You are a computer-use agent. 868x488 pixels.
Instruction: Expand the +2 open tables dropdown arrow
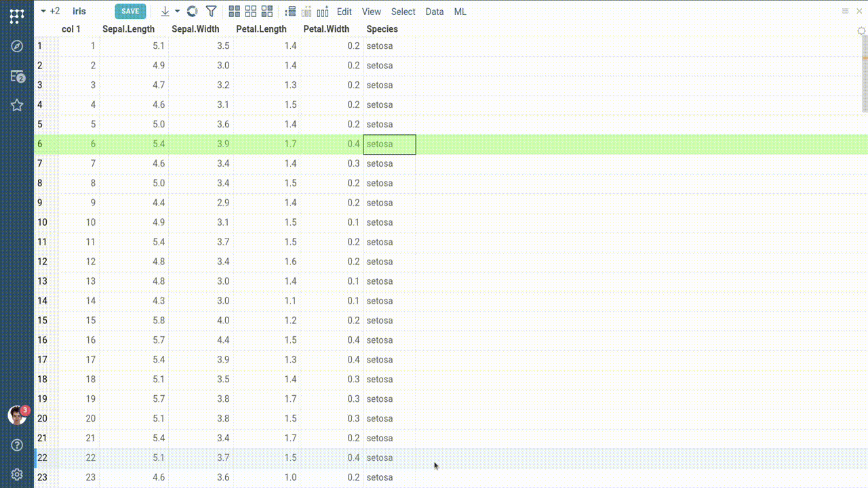coord(43,12)
